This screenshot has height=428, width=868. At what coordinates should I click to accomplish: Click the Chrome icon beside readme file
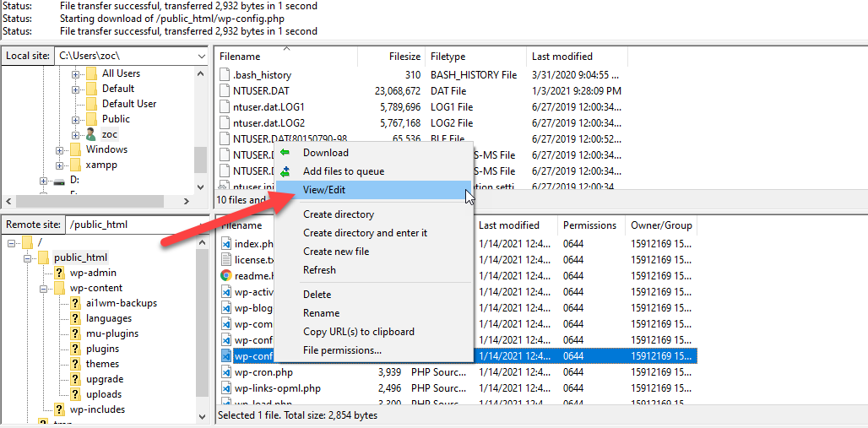[225, 276]
